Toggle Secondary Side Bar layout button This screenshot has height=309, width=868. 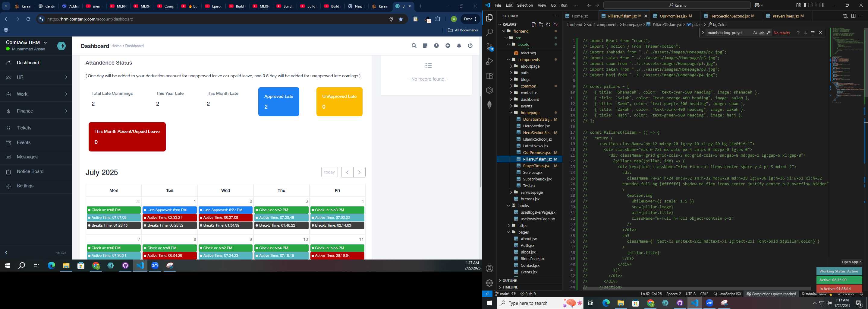tap(822, 5)
